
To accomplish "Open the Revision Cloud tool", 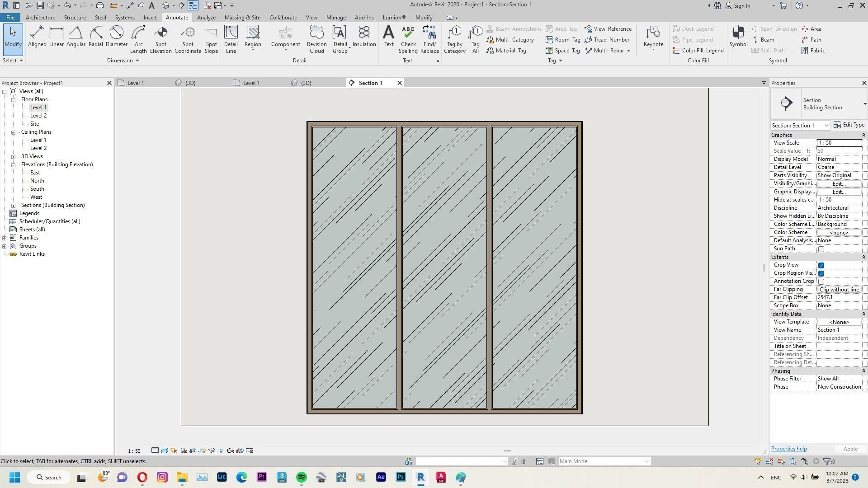I will (x=316, y=38).
